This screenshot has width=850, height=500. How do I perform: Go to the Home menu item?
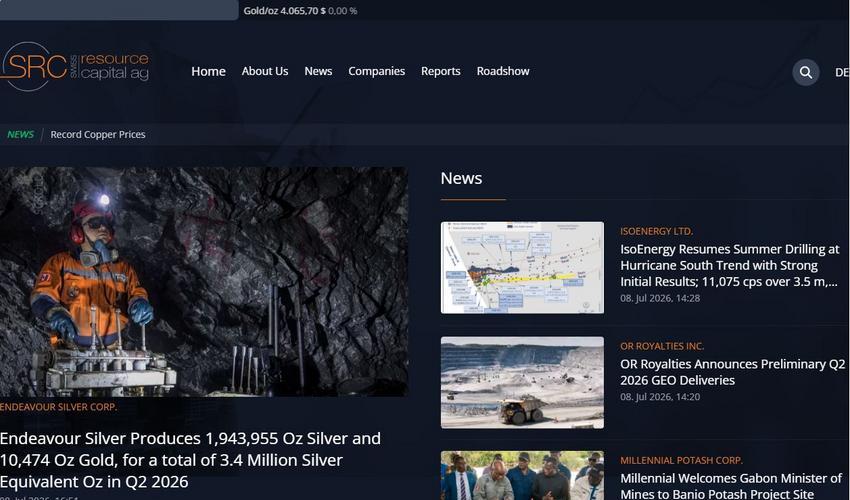[208, 71]
